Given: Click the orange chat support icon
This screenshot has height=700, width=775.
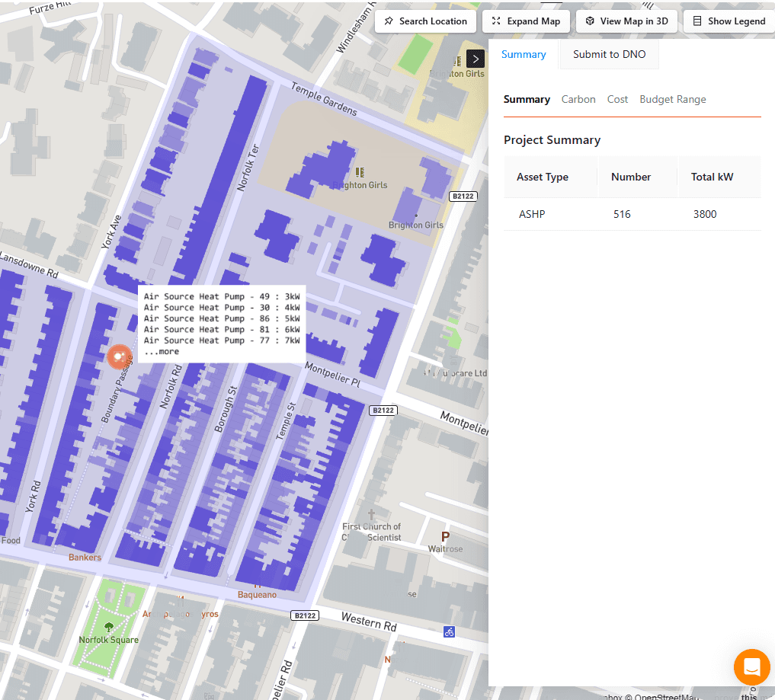Looking at the screenshot, I should [x=751, y=667].
